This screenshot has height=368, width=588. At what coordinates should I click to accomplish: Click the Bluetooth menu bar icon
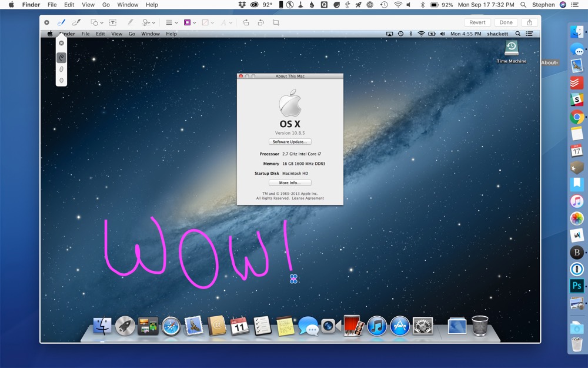coord(422,5)
